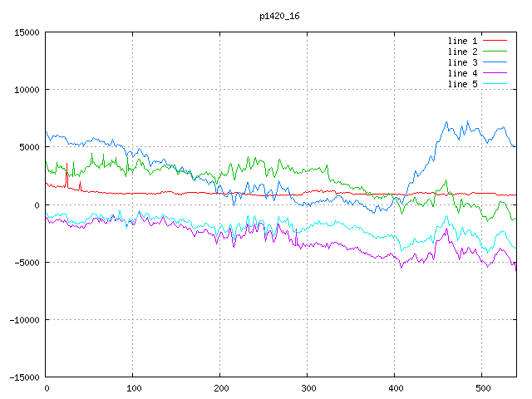The height and width of the screenshot is (399, 532).
Task: Click the 400 x-axis tick label
Action: tap(395, 388)
